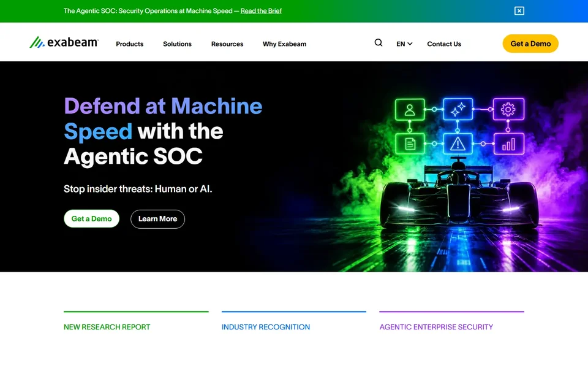Select the AGENTIC ENTERPRISE SECURITY heading

click(x=436, y=327)
